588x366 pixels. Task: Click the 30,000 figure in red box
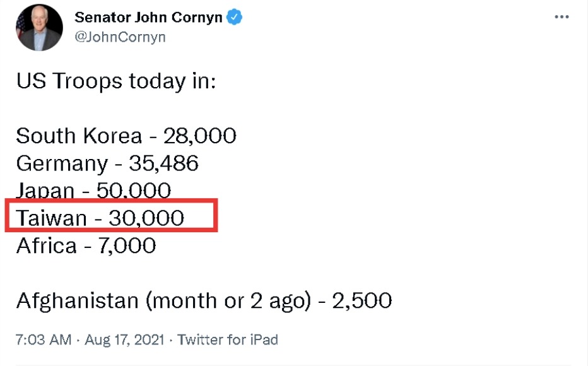pyautogui.click(x=146, y=218)
